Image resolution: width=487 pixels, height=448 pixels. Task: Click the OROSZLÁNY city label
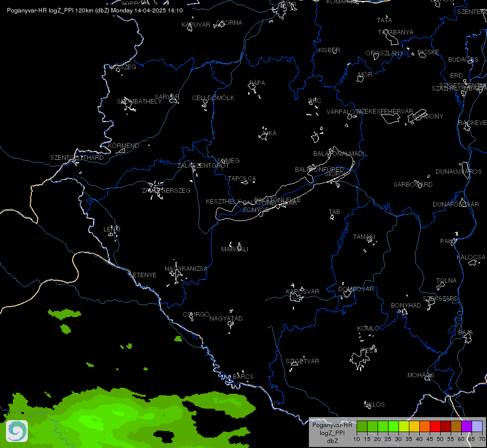click(384, 53)
